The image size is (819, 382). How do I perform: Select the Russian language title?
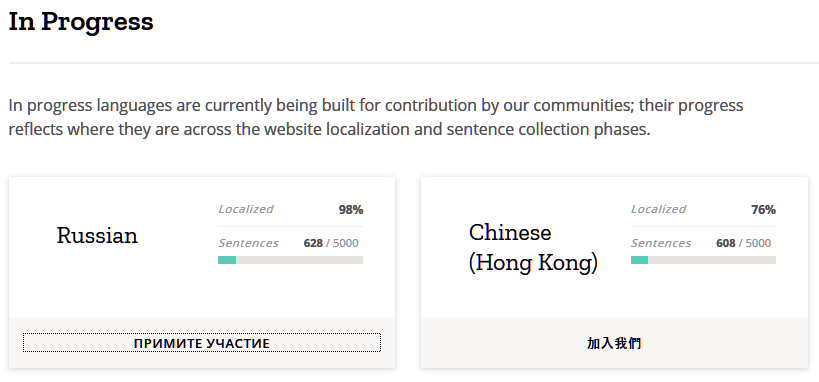pyautogui.click(x=97, y=236)
